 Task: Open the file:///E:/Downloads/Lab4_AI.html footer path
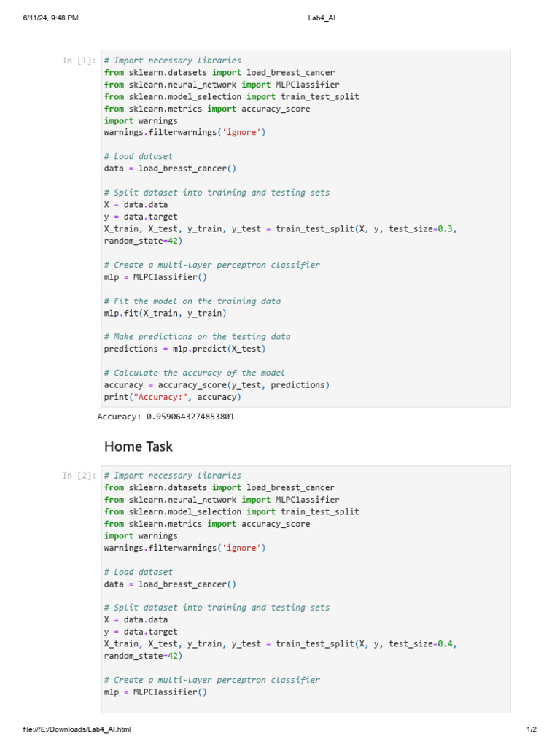point(77,729)
